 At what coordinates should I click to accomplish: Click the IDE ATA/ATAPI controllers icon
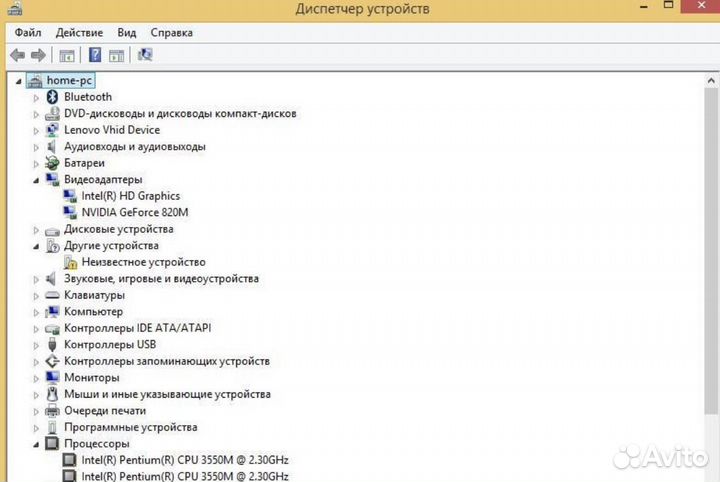pyautogui.click(x=52, y=329)
